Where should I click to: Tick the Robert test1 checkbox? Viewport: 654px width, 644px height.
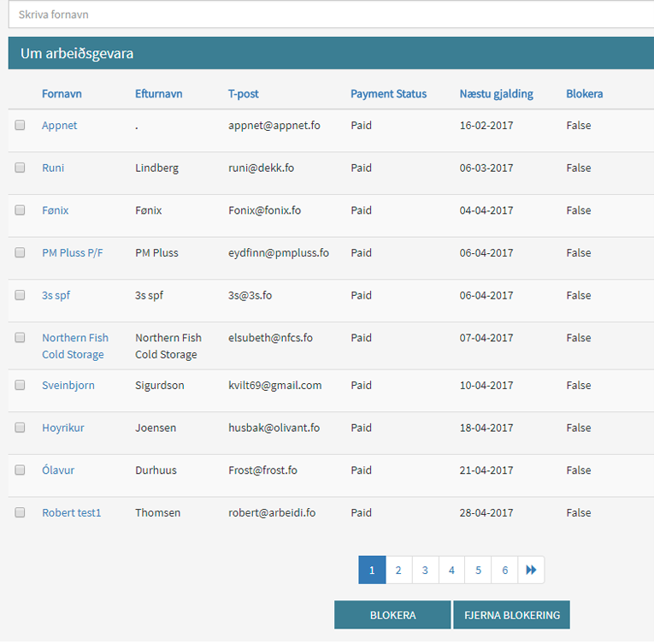pyautogui.click(x=20, y=512)
